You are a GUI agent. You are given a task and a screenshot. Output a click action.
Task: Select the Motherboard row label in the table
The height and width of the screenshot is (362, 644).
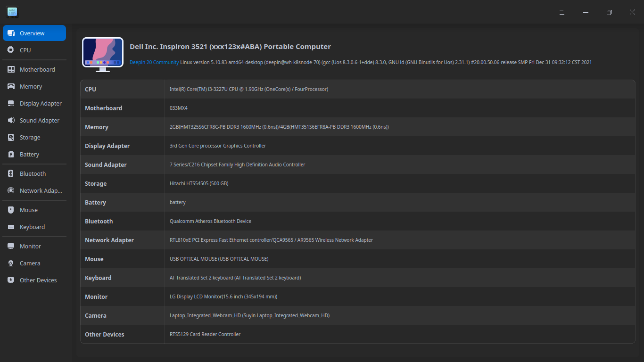click(x=103, y=108)
